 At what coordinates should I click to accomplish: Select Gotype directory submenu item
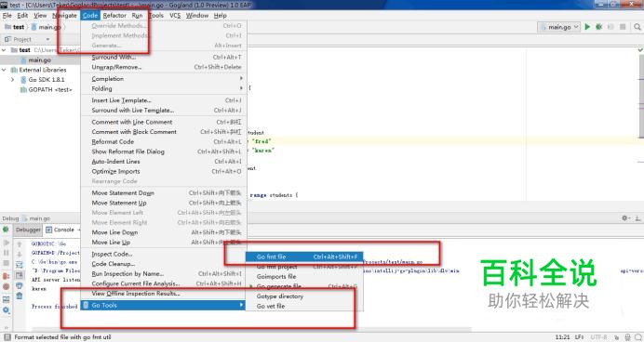coord(304,296)
